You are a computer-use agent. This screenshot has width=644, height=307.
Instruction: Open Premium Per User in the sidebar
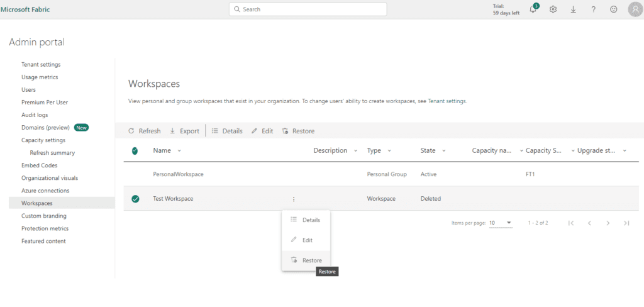pyautogui.click(x=45, y=103)
